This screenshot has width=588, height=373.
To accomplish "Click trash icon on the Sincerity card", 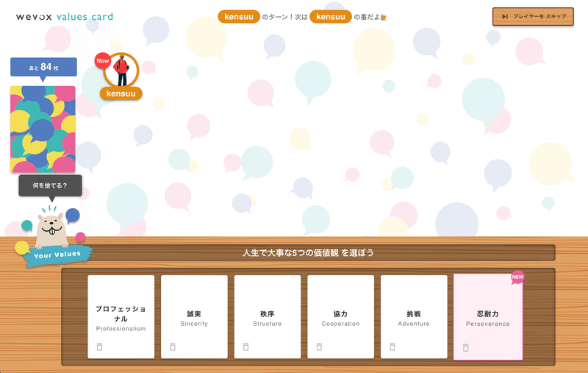I will tap(173, 347).
